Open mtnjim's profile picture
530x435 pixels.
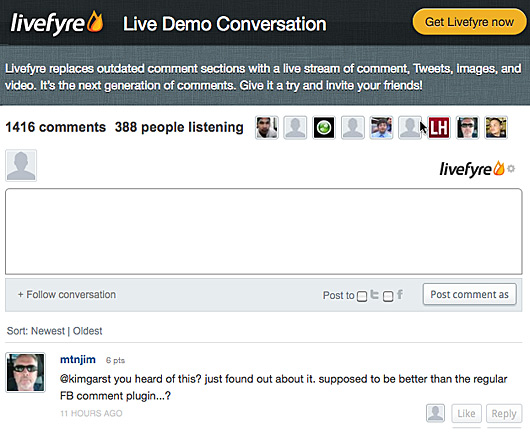[x=25, y=372]
